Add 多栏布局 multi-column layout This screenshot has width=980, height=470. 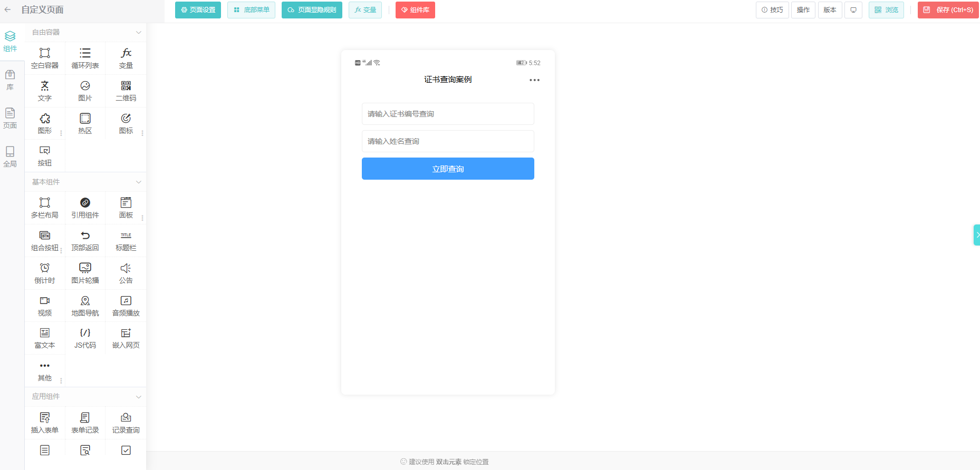(x=45, y=208)
